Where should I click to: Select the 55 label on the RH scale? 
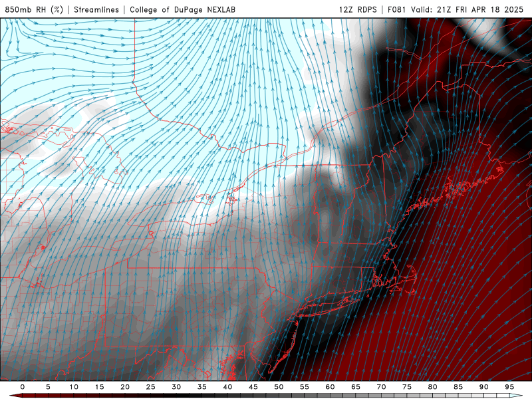pyautogui.click(x=305, y=387)
